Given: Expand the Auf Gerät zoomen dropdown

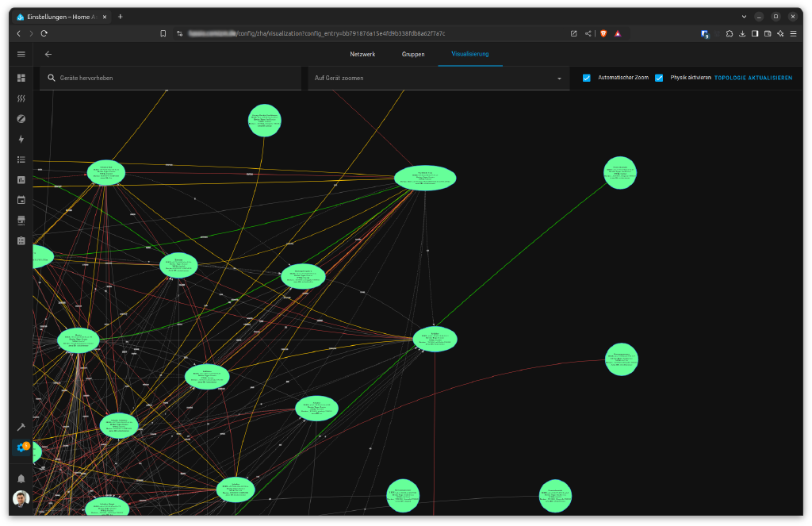Looking at the screenshot, I should [438, 79].
